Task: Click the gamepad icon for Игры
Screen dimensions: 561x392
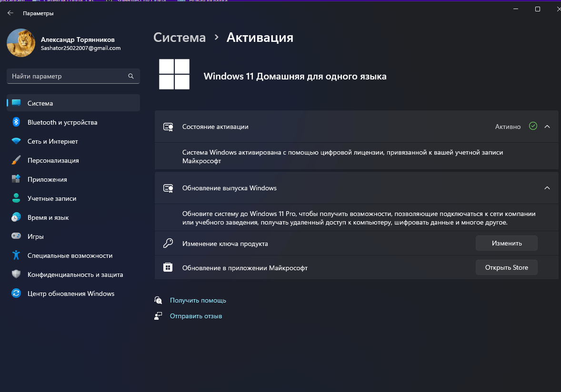Action: (16, 236)
